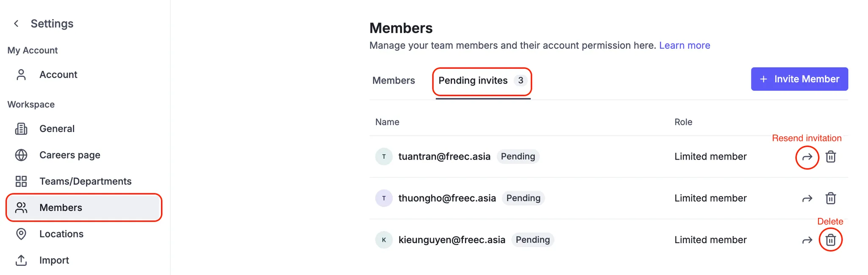Click the Invite Member button

tap(799, 79)
